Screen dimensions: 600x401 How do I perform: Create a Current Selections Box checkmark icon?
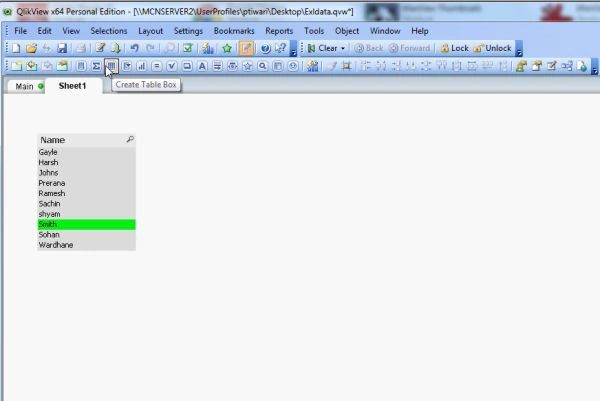172,66
